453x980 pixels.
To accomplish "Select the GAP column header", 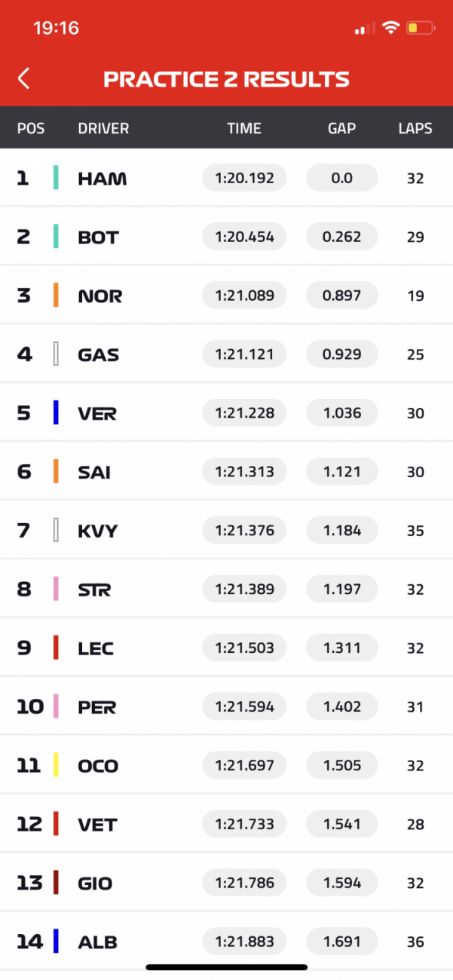I will (341, 128).
